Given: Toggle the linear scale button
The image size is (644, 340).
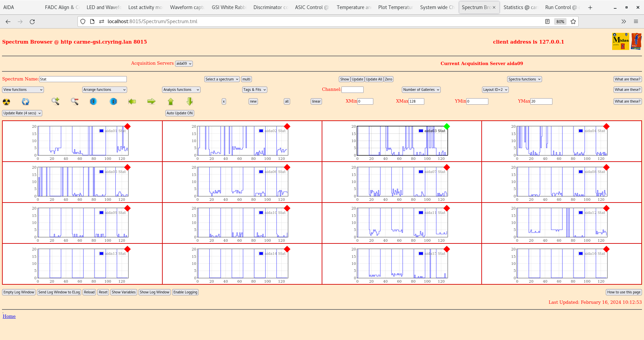Looking at the screenshot, I should [316, 101].
